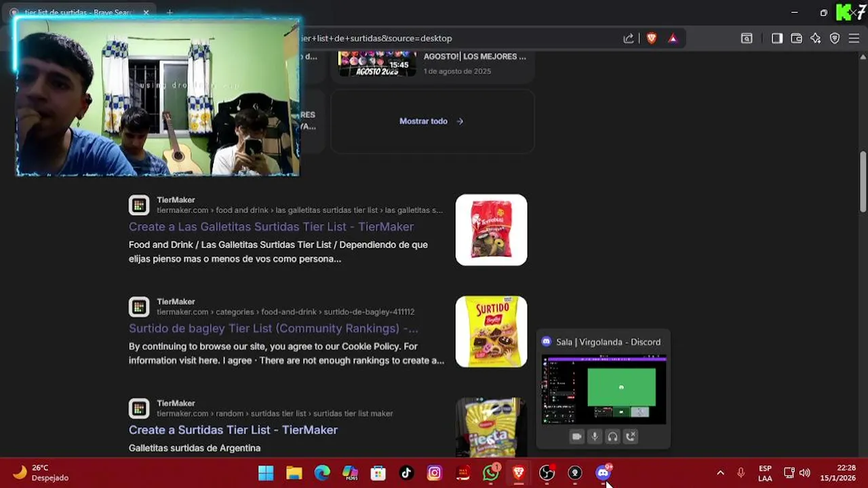Open 'Create a Surtidas Tier List - TierMaker' link
Screen dimensions: 868x488
tap(233, 430)
